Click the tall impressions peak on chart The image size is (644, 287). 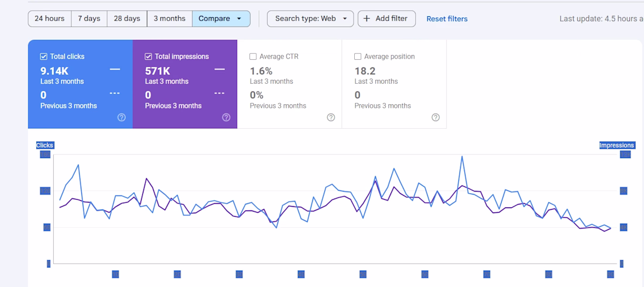pos(463,156)
